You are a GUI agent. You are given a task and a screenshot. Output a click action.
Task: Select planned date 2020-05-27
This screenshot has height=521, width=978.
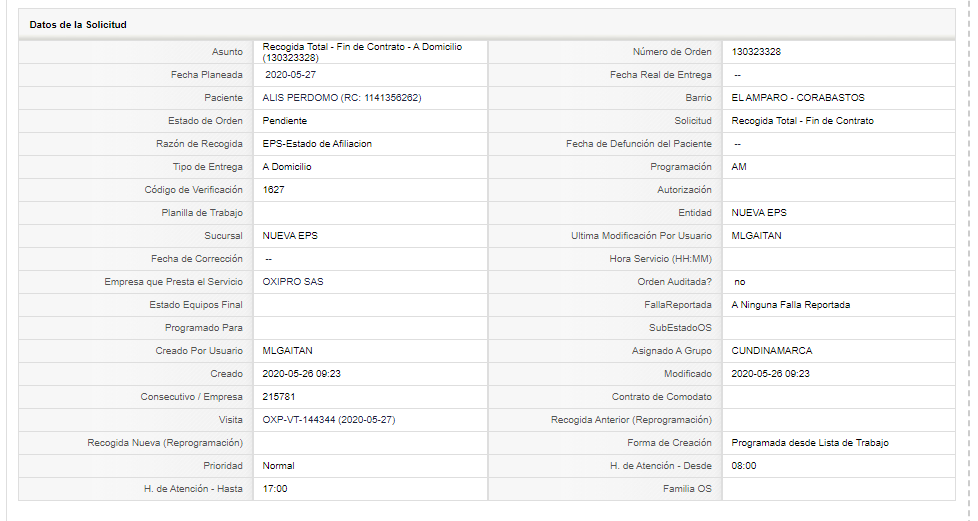click(290, 75)
